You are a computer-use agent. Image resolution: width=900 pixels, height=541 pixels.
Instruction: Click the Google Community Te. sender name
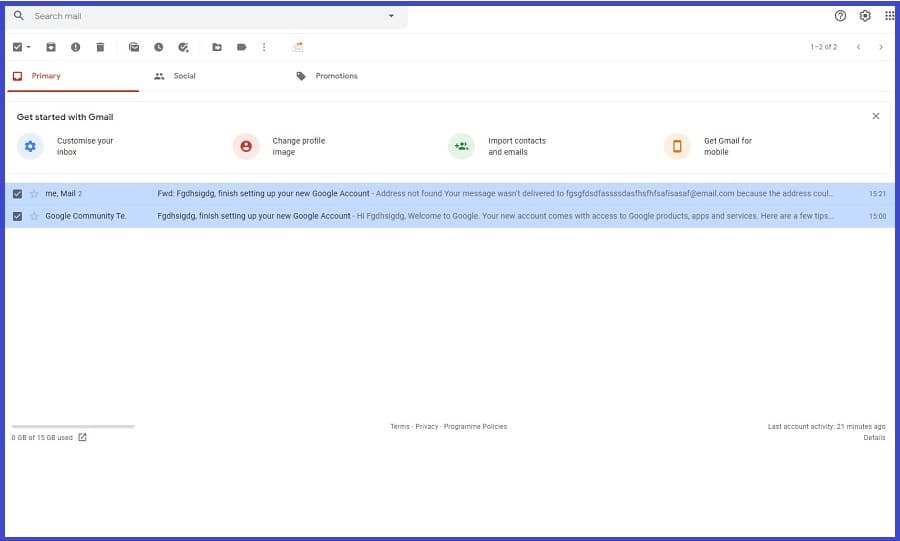(86, 216)
